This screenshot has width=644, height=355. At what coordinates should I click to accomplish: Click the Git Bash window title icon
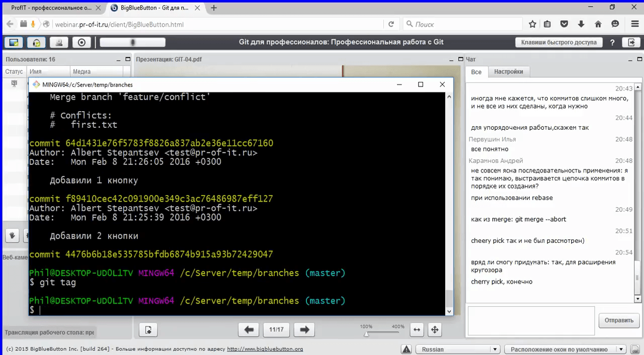coord(36,84)
